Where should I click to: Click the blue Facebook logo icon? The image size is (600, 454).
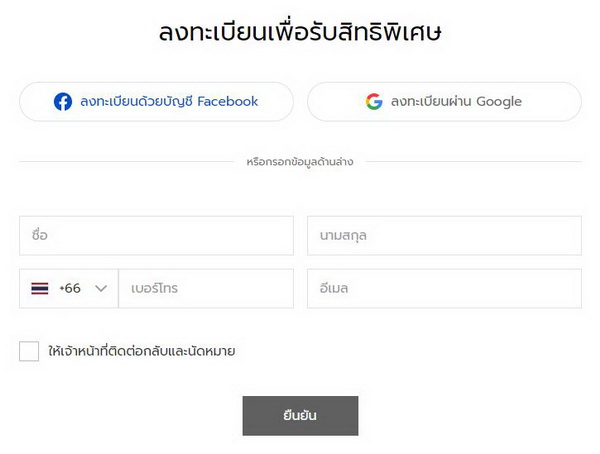(63, 102)
